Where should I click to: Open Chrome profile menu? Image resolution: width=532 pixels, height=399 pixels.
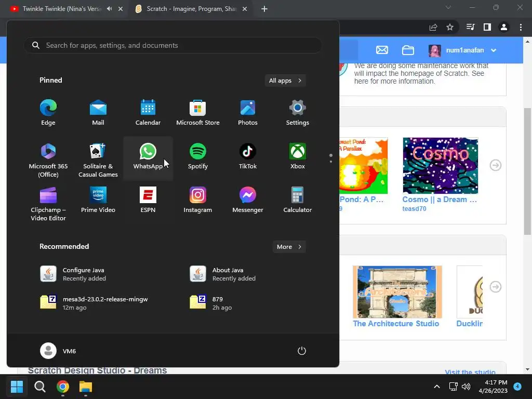504,27
